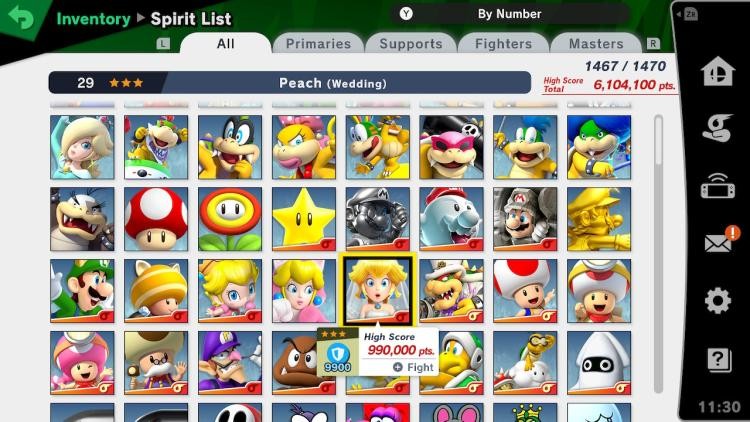The image size is (750, 422).
Task: Select the Fire Flower spirit thumbnail
Action: (230, 219)
